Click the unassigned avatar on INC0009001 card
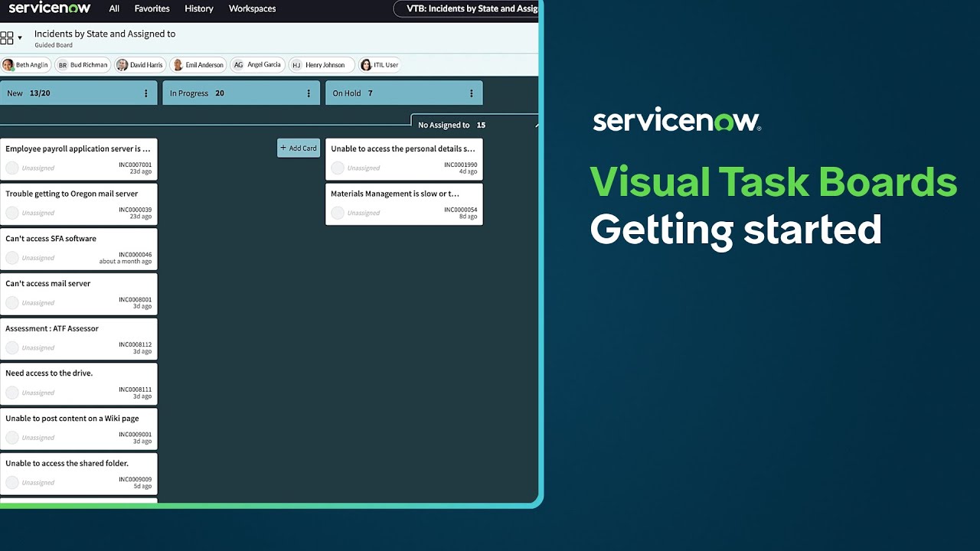The width and height of the screenshot is (980, 551). tap(11, 438)
